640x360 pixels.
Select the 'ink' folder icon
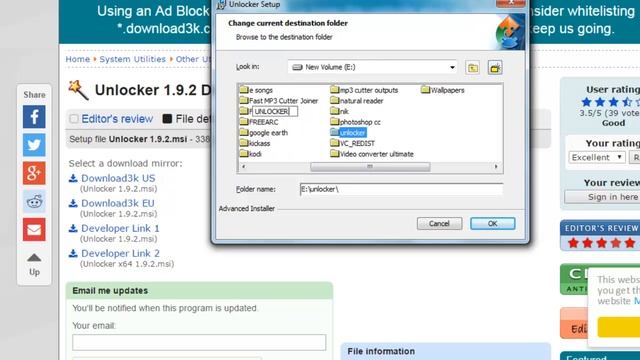[335, 111]
